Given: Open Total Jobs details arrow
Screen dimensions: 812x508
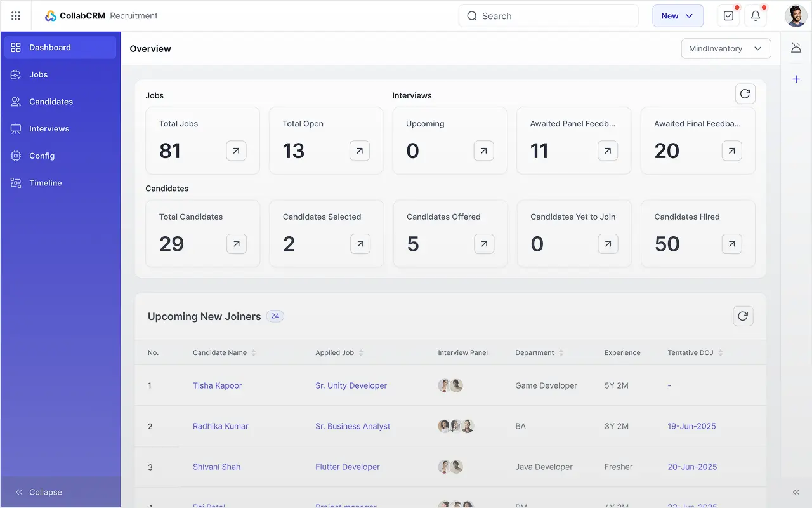Looking at the screenshot, I should click(x=236, y=150).
